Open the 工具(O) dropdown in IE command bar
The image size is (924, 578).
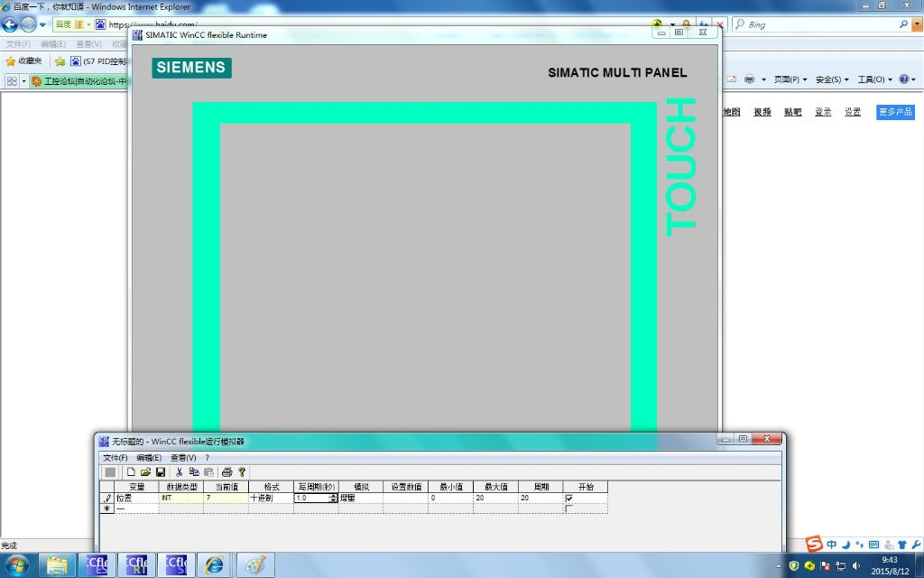[x=873, y=79]
